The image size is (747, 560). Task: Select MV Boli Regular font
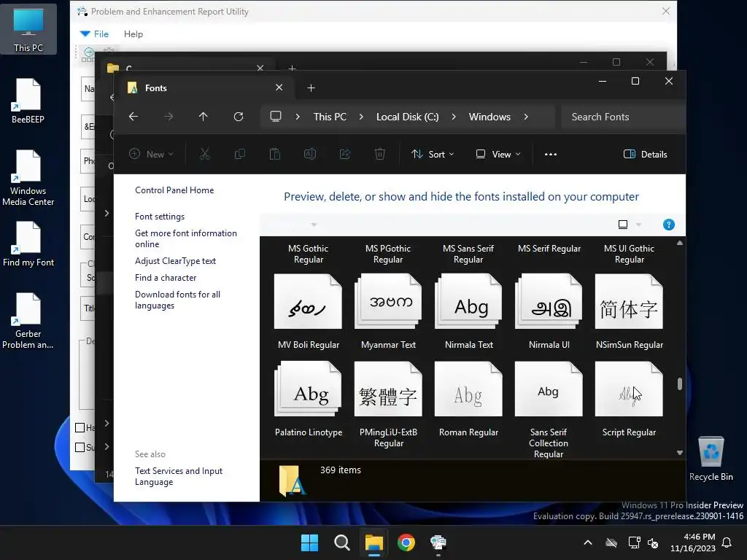click(309, 311)
